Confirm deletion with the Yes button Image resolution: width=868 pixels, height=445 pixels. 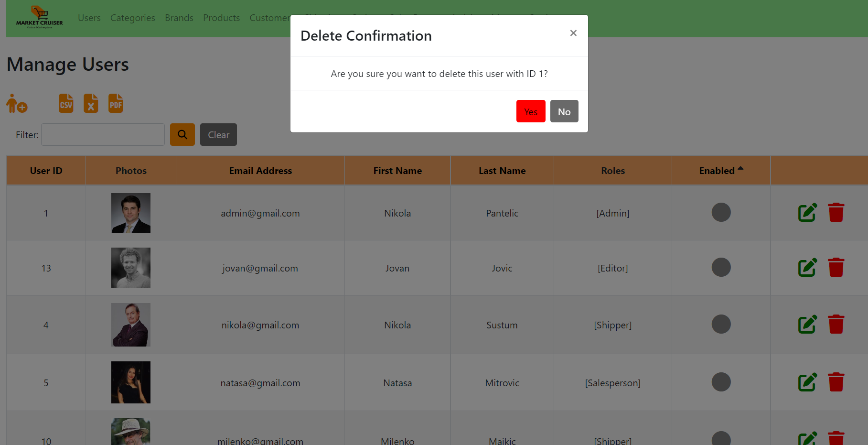531,111
